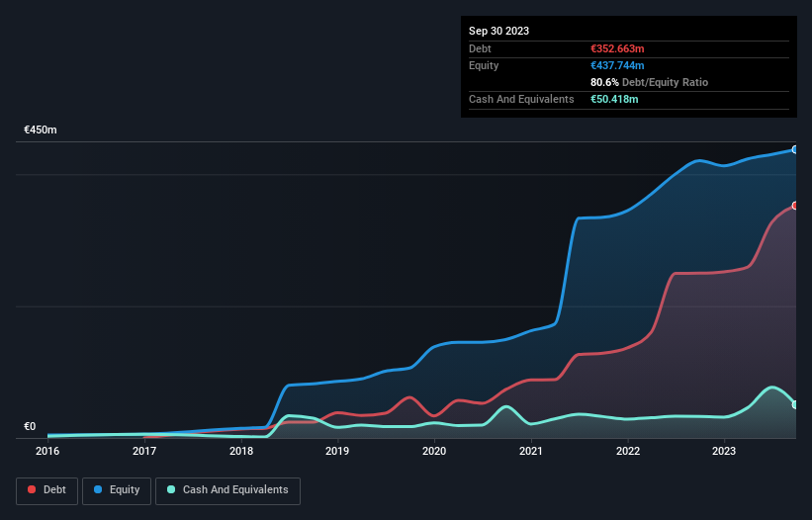Click the €450m y-axis label
Viewport: 812px width, 520px height.
pos(41,130)
